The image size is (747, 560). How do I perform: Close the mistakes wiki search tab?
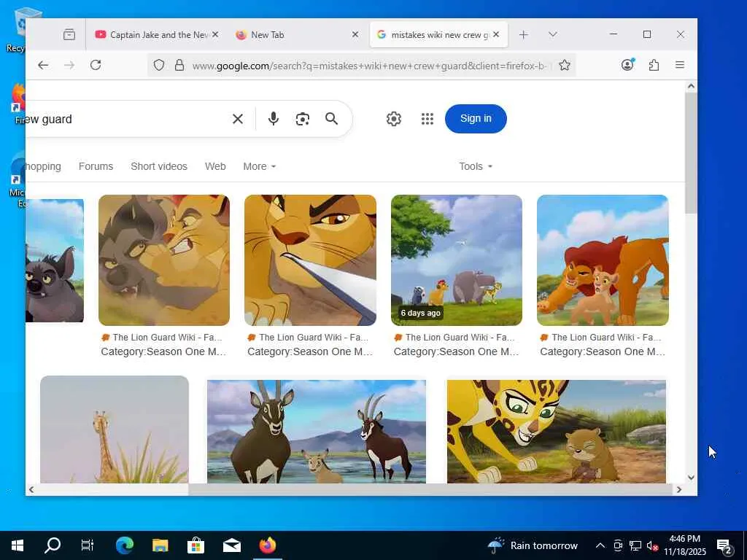click(x=496, y=34)
